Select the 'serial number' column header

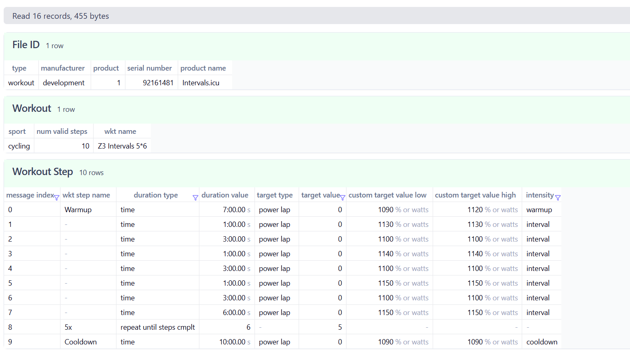point(150,68)
